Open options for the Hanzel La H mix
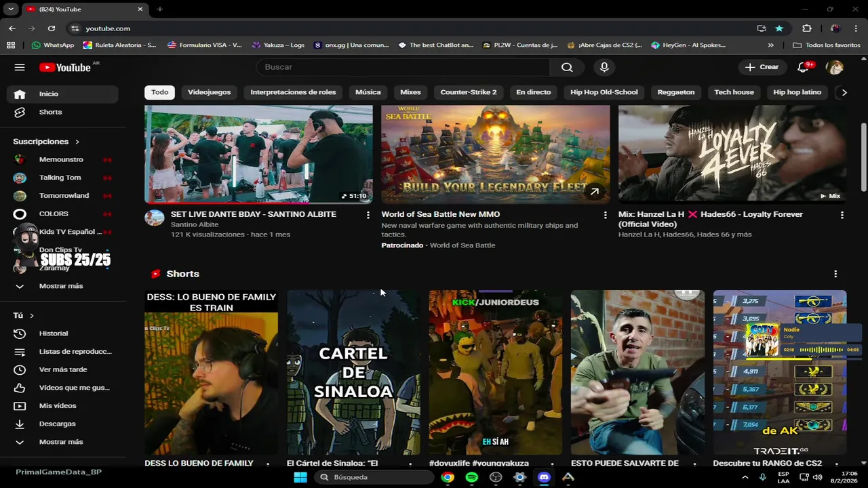Image resolution: width=868 pixels, height=488 pixels. (842, 215)
